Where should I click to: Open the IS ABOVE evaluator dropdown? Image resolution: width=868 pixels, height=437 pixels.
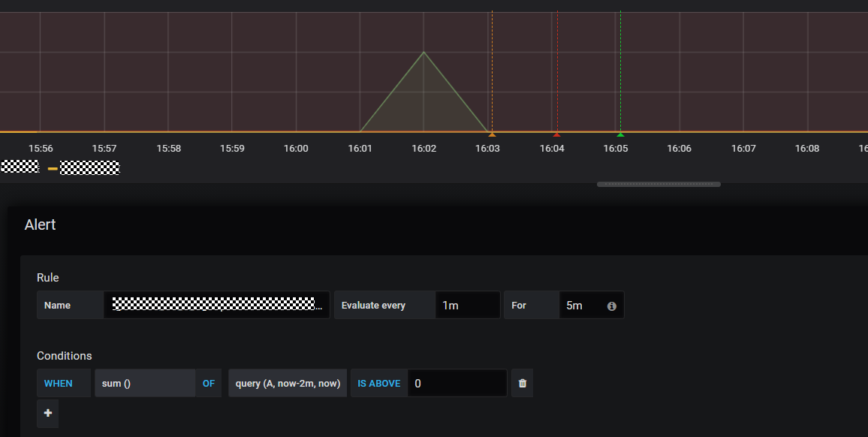379,383
